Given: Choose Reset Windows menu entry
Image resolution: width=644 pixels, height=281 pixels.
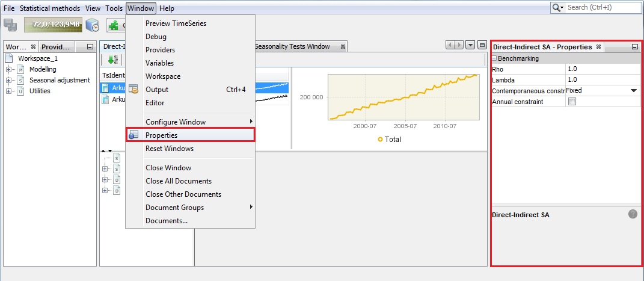Looking at the screenshot, I should point(169,149).
